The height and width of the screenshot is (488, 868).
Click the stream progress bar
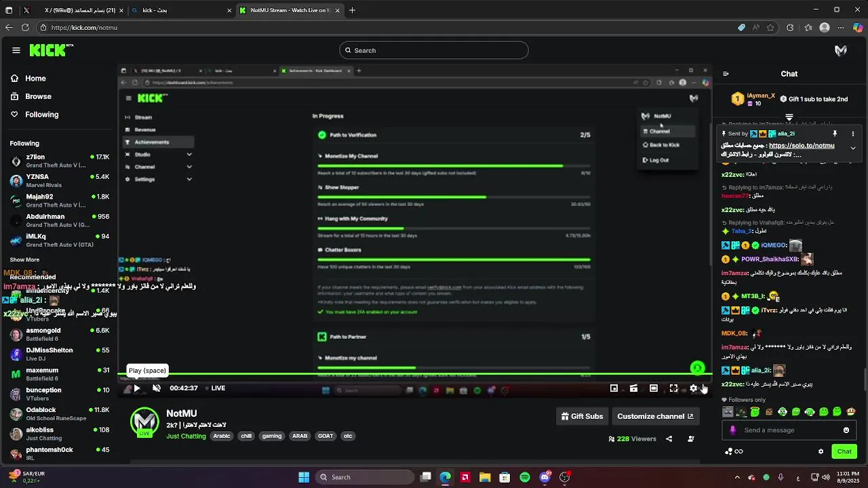414,374
